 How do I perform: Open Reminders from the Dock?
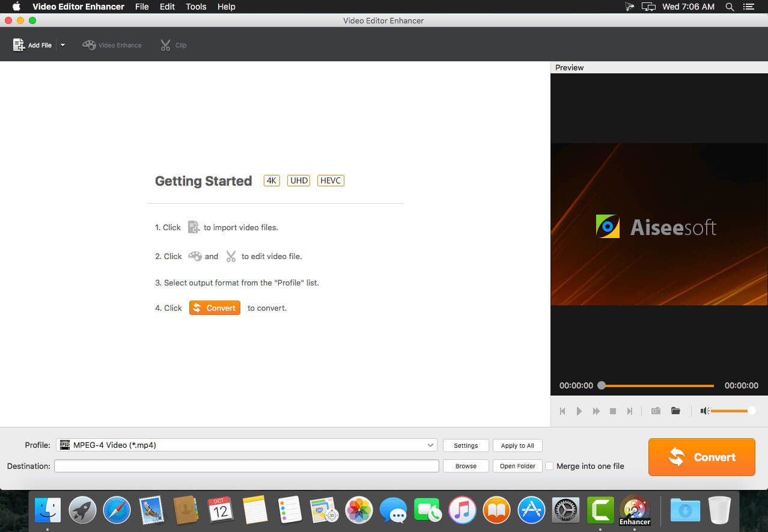point(290,510)
